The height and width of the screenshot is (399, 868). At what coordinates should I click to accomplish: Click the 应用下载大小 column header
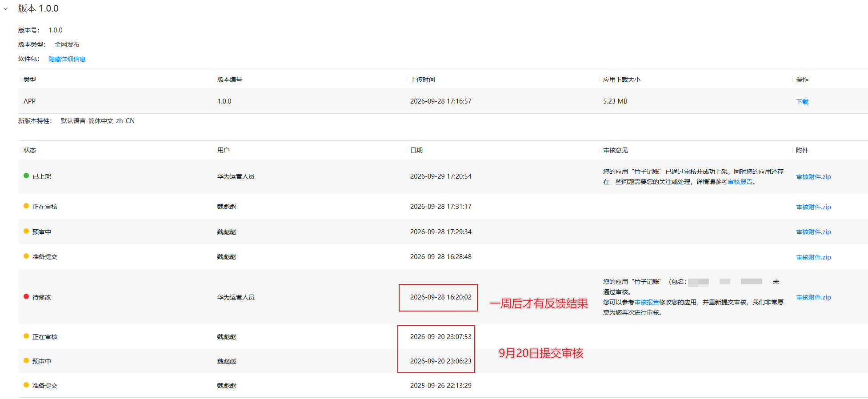[x=622, y=80]
